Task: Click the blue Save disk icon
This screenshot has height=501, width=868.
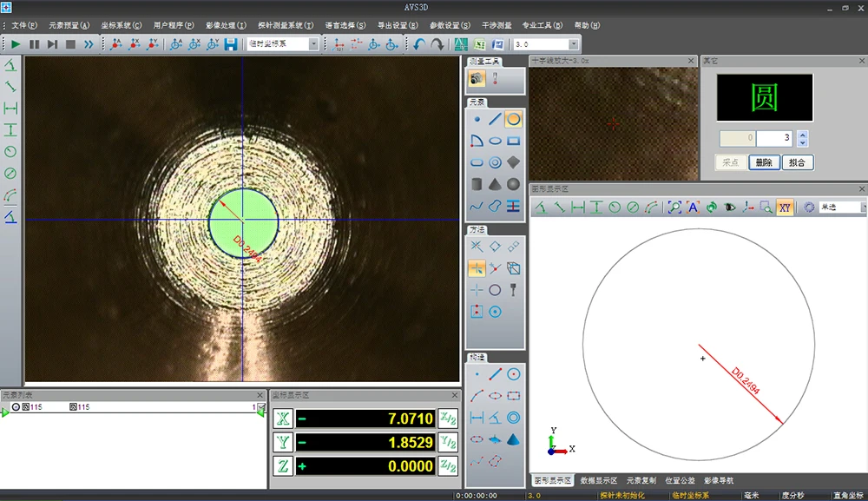Action: 231,44
